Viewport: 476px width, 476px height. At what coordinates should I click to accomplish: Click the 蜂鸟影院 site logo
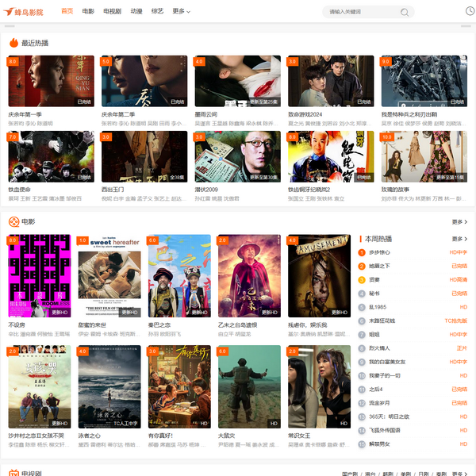24,12
